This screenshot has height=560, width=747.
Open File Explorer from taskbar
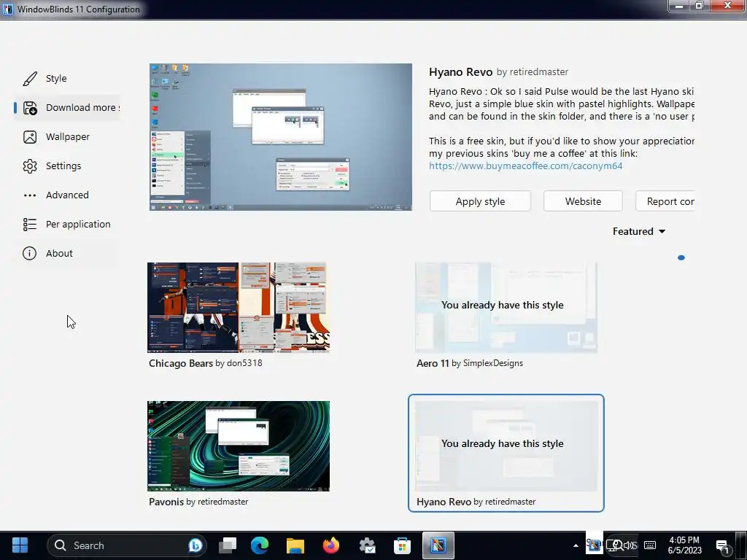tap(295, 545)
